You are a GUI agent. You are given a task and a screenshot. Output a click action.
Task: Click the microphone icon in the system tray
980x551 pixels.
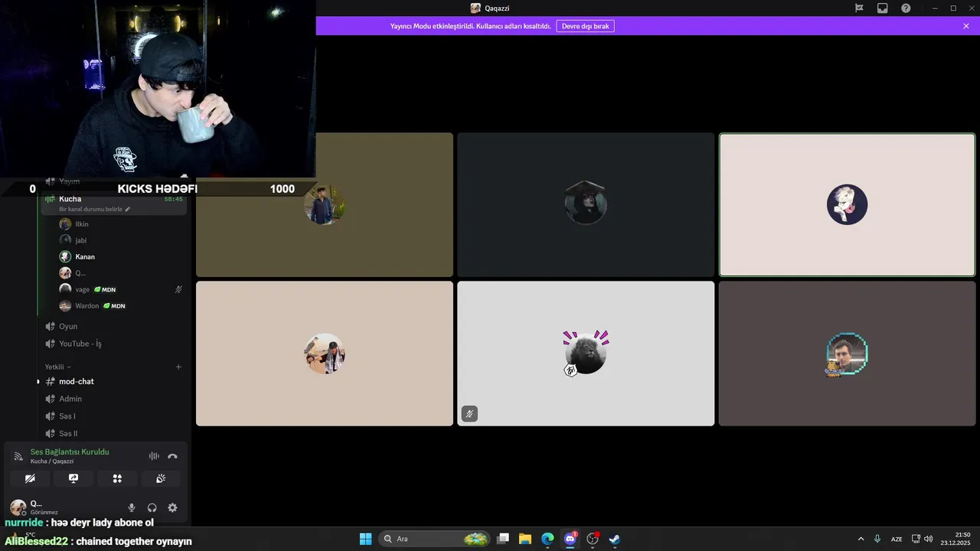tap(877, 539)
